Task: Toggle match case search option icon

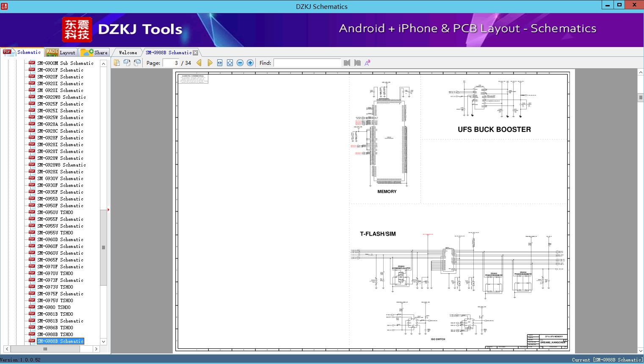Action: (368, 63)
